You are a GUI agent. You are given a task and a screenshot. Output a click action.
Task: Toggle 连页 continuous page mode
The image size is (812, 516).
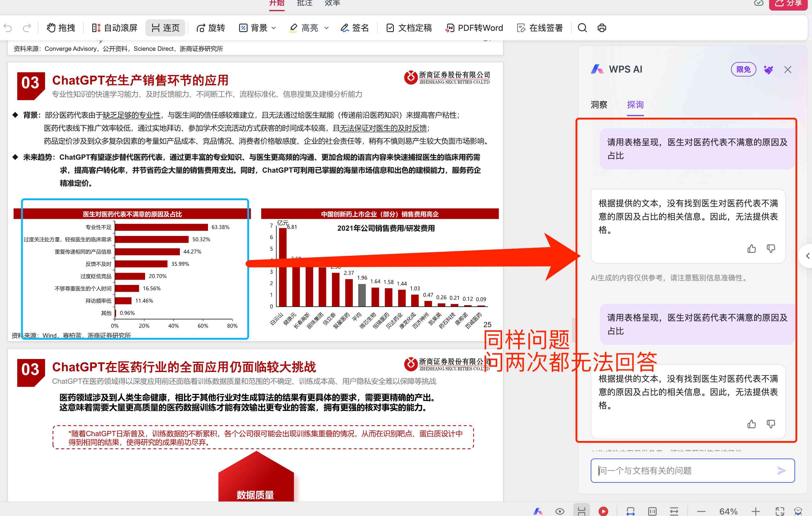coord(165,28)
